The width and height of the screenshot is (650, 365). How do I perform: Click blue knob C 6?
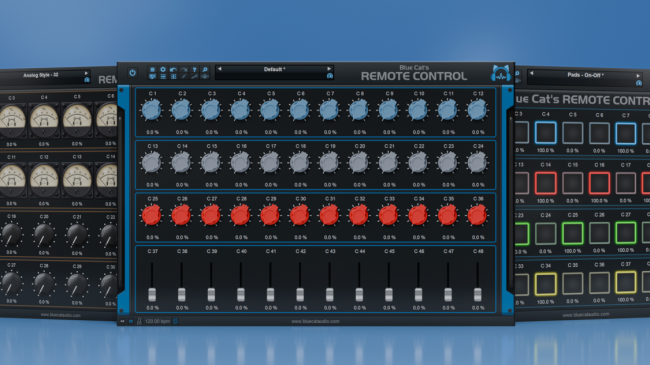300,110
